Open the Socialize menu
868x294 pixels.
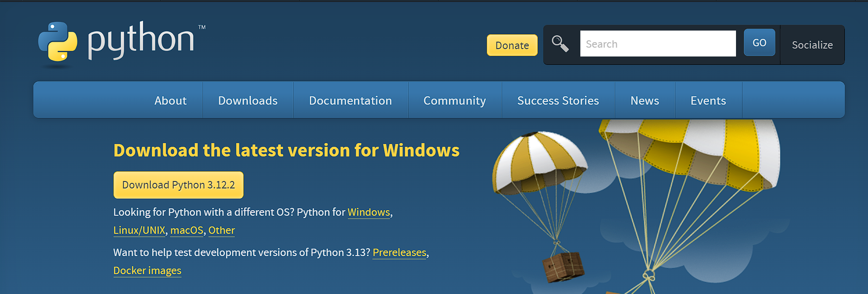pyautogui.click(x=812, y=45)
